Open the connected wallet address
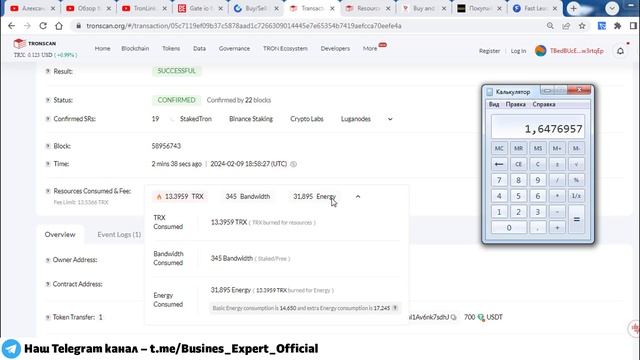 [x=576, y=51]
